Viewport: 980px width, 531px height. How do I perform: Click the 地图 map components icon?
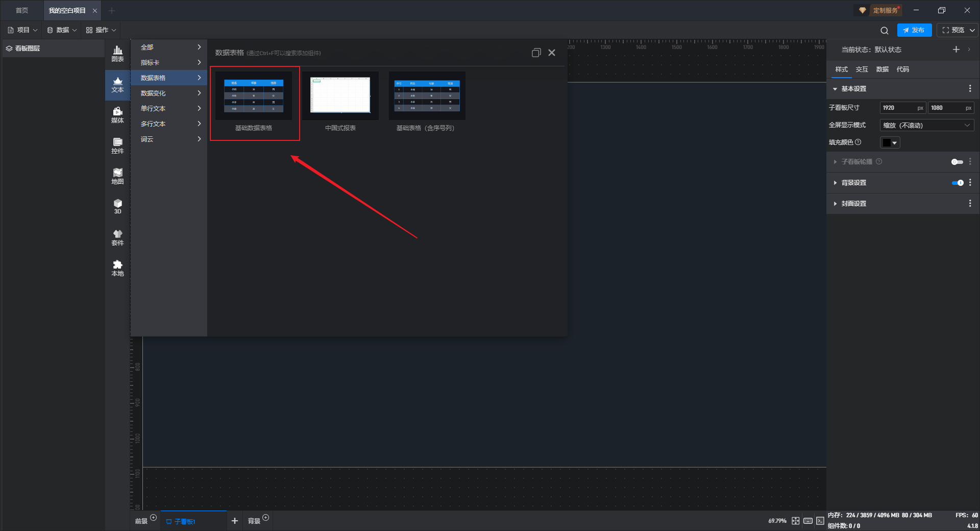tap(117, 176)
